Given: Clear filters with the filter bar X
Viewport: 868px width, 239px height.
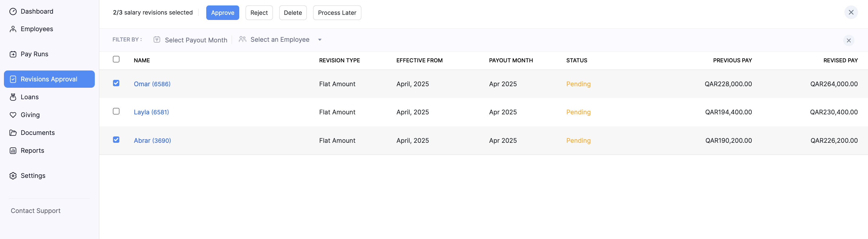Looking at the screenshot, I should coord(848,41).
